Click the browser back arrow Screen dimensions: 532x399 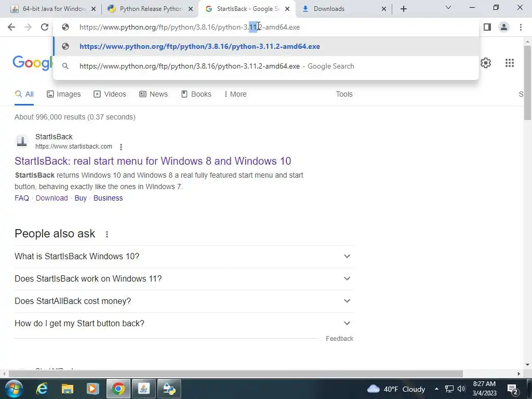pyautogui.click(x=11, y=27)
